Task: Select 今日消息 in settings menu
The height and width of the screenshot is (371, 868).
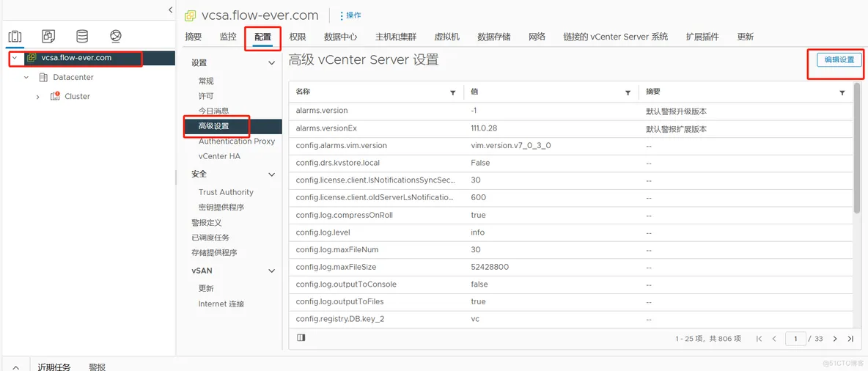Action: coord(213,111)
